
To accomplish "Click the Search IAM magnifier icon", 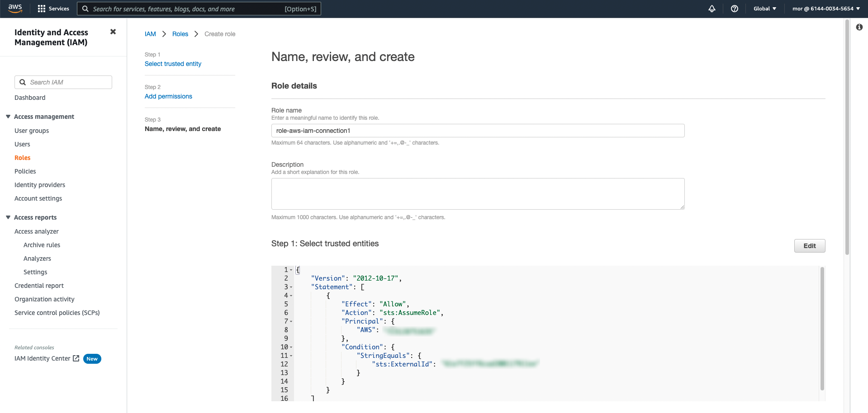I will point(23,82).
